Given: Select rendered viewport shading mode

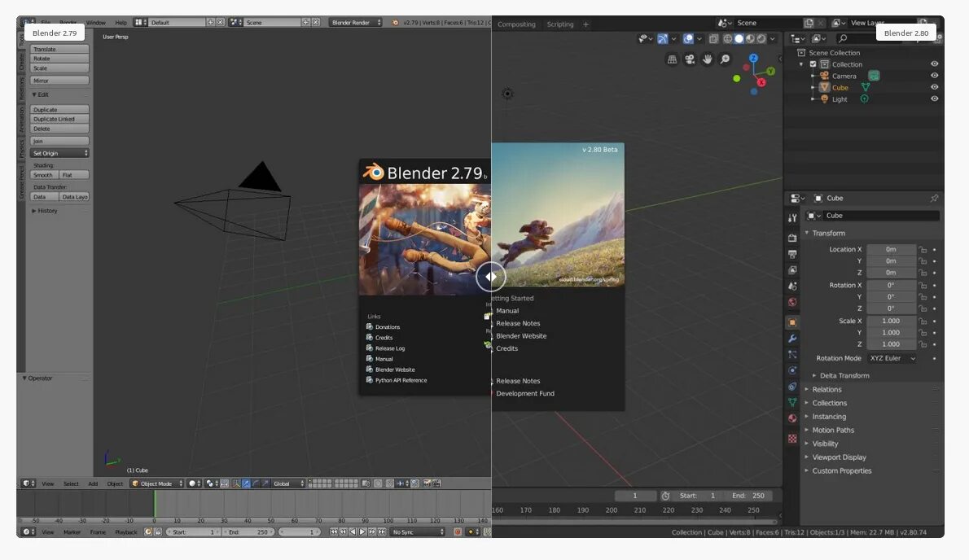Looking at the screenshot, I should [761, 39].
